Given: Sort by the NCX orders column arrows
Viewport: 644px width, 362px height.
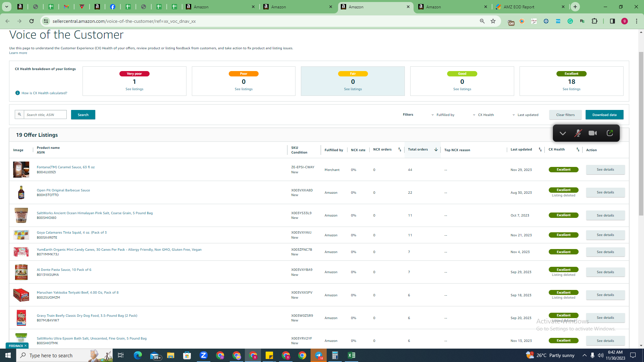Looking at the screenshot, I should pos(399,149).
